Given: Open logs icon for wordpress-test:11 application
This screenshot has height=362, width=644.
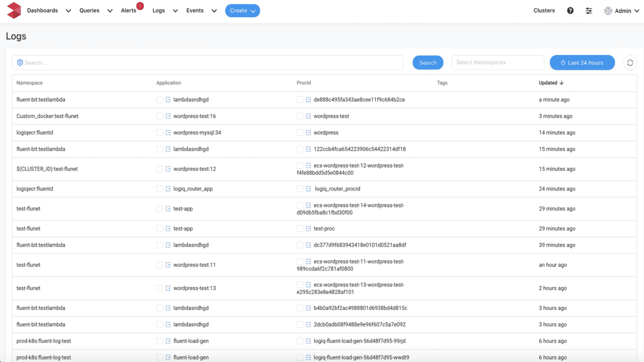Looking at the screenshot, I should coord(168,265).
